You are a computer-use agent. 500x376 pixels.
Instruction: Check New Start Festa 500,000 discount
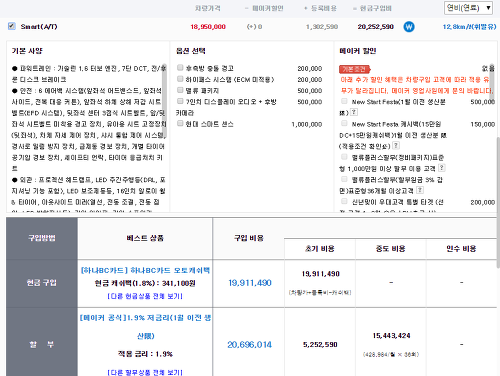344,101
